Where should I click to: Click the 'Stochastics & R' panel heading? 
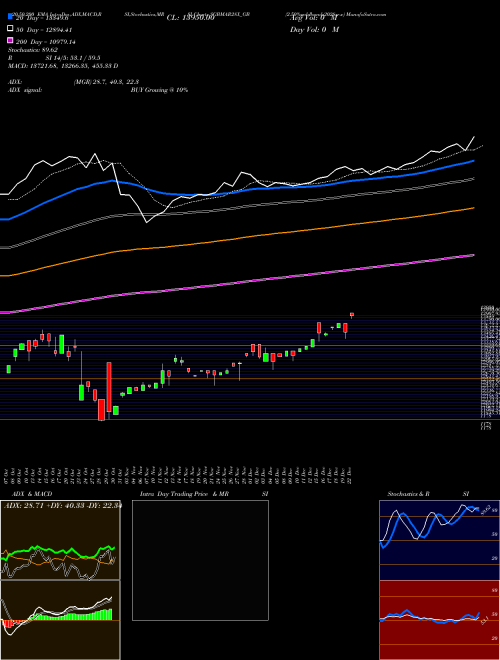(x=409, y=494)
